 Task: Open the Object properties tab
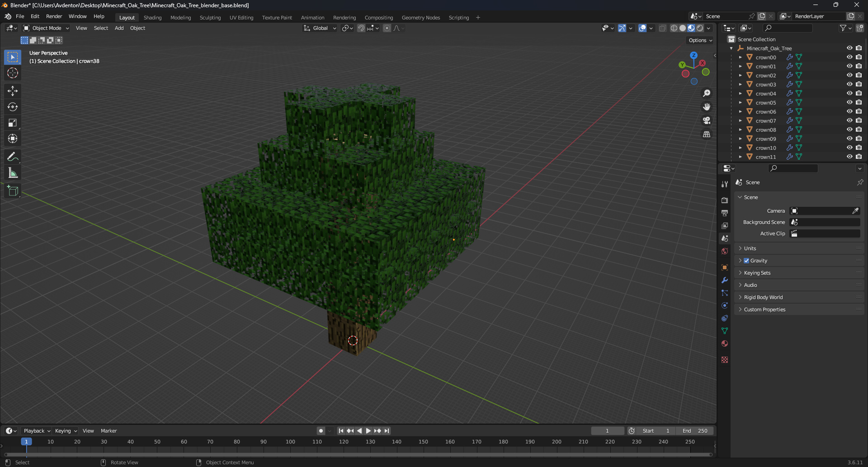[725, 267]
